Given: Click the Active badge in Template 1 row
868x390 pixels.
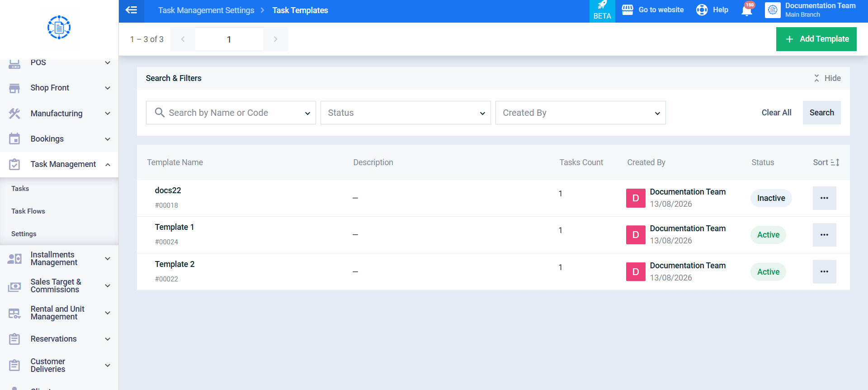Looking at the screenshot, I should pos(768,235).
